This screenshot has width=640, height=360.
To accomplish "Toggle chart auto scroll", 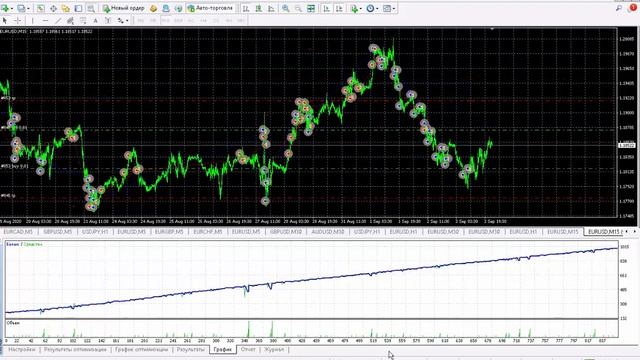I will pos(327,8).
